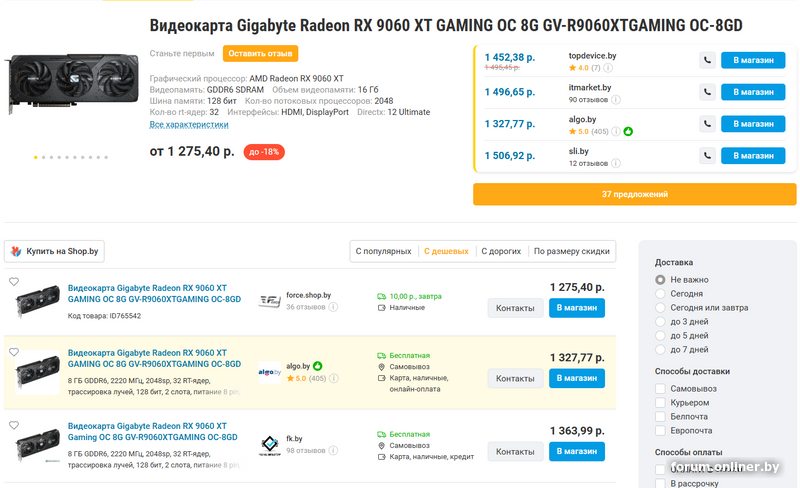Image resolution: width=800 pixels, height=488 pixels.
Task: Sort offers 'По размеру скидки'
Action: pos(571,251)
